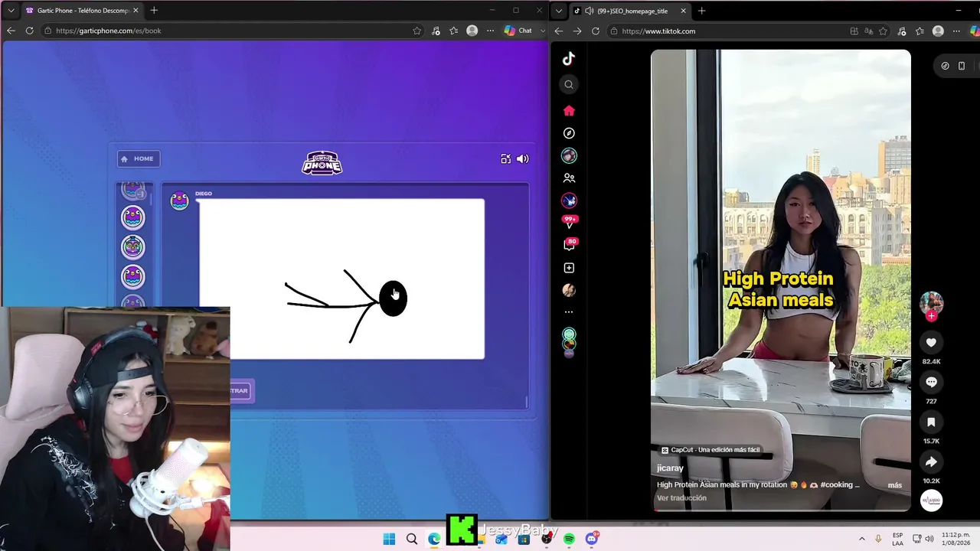Follow jicaray using the plus badge
The image size is (980, 551).
[x=931, y=315]
